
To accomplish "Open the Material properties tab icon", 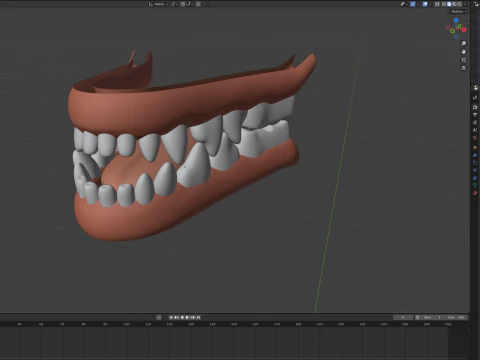I will pyautogui.click(x=475, y=193).
